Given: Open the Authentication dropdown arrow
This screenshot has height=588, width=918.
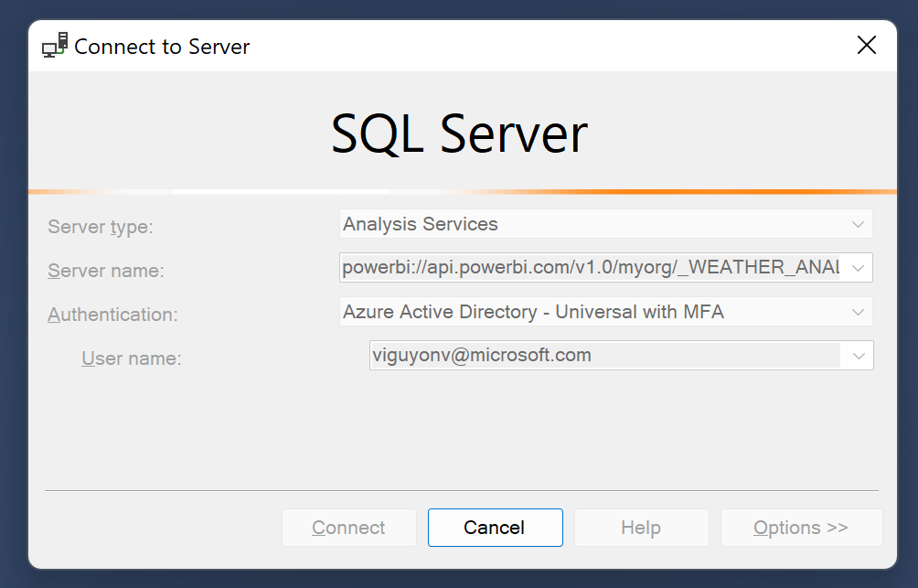Looking at the screenshot, I should [858, 312].
